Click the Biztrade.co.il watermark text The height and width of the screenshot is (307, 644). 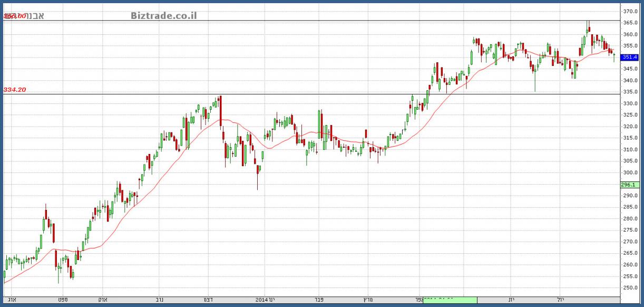pos(163,15)
